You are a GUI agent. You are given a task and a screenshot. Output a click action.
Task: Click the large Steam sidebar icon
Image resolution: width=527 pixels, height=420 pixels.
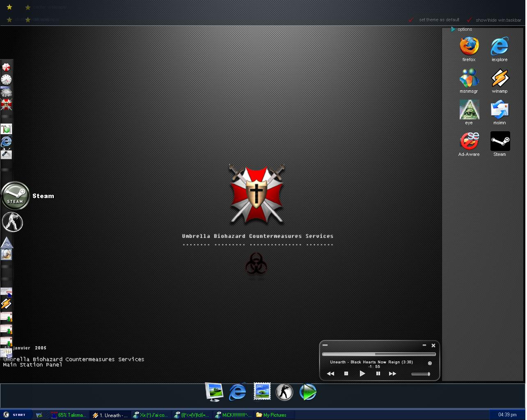click(15, 196)
